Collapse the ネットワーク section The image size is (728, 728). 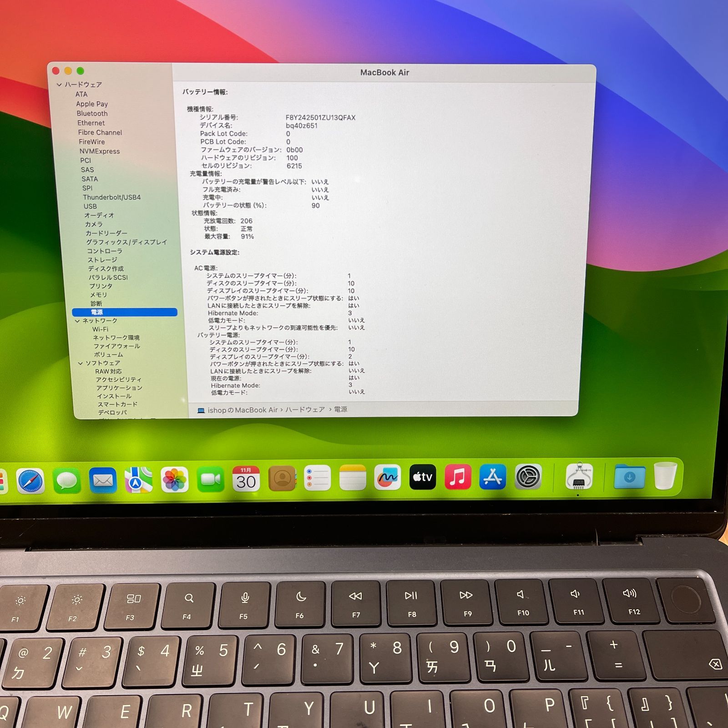[x=77, y=321]
